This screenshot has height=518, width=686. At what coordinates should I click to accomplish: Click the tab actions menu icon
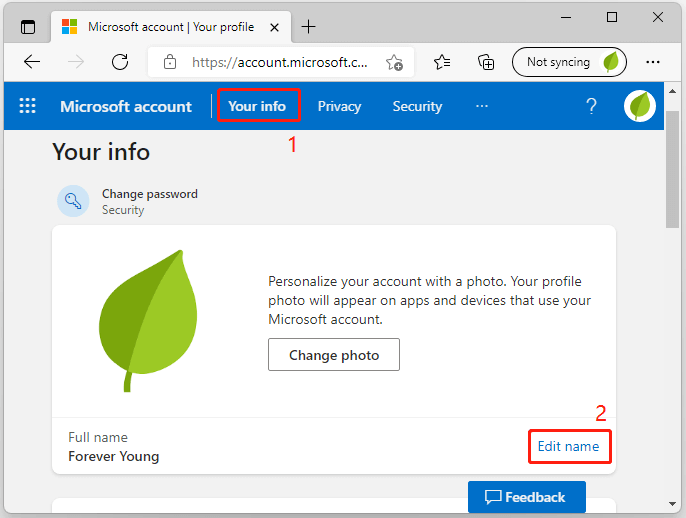point(27,27)
